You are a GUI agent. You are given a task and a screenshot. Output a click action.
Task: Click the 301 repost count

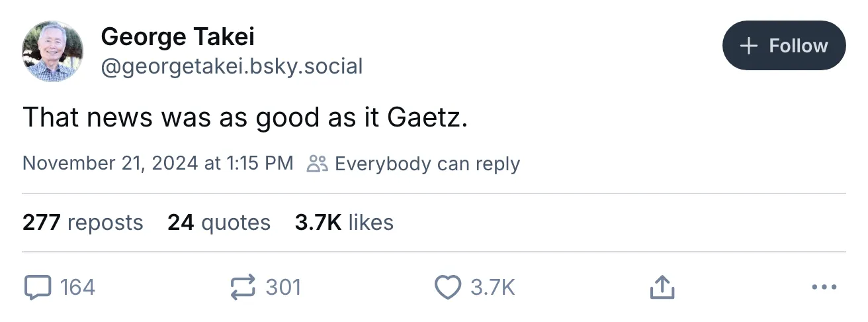(283, 288)
